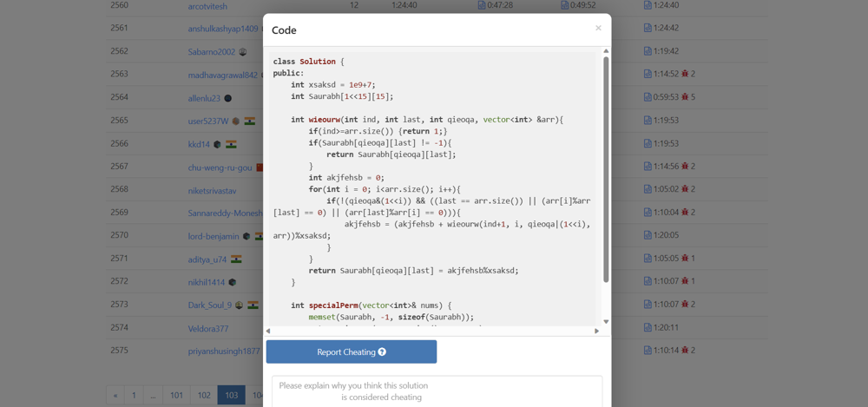Focus the cheating explanation text box
The width and height of the screenshot is (868, 407).
click(437, 391)
